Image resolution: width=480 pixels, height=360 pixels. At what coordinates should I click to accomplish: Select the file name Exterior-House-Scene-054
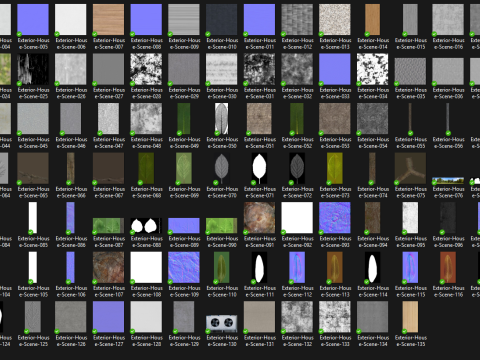[x=373, y=143]
